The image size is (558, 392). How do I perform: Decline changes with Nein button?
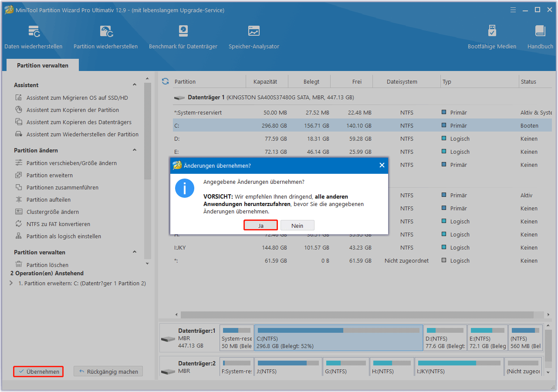pos(298,225)
